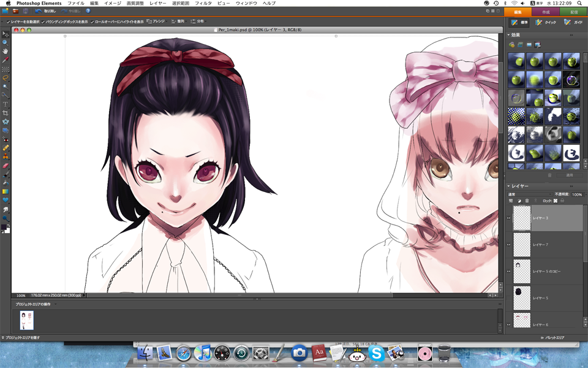
Task: Show hidden レイヤー 5 via visibility box
Action: [509, 298]
